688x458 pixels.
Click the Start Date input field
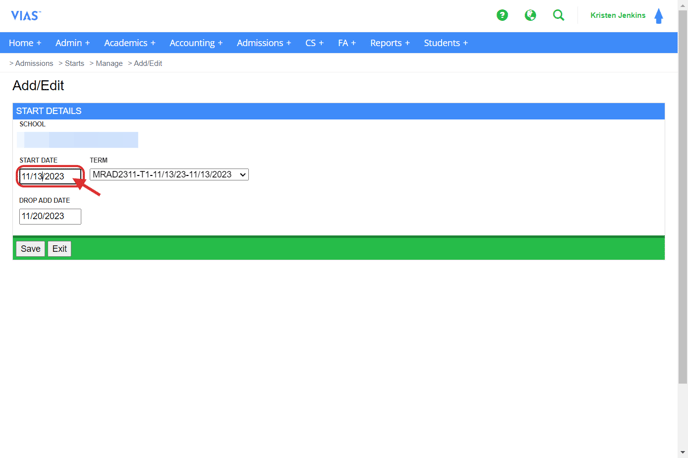tap(49, 177)
